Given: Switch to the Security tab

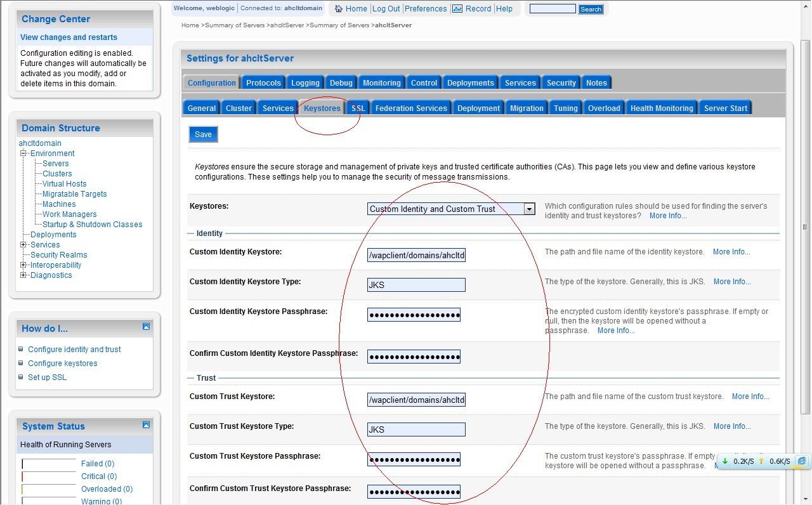Looking at the screenshot, I should [x=561, y=83].
